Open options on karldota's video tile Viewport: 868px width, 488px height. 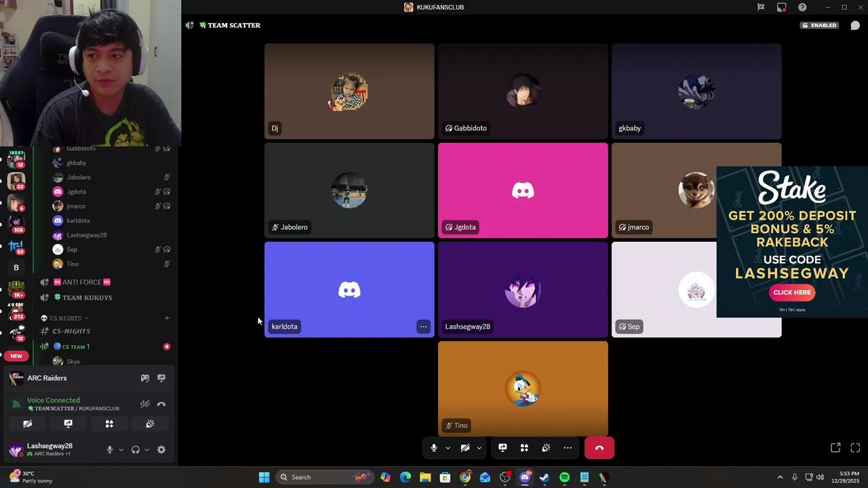pyautogui.click(x=423, y=327)
